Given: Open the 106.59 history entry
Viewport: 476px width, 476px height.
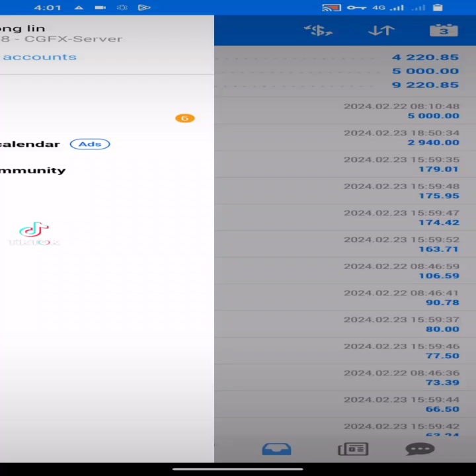Looking at the screenshot, I should coord(345,271).
